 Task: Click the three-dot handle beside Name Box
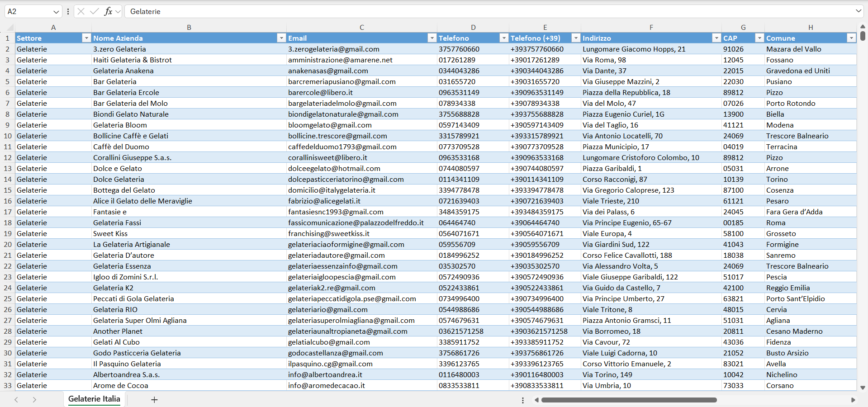pos(68,11)
